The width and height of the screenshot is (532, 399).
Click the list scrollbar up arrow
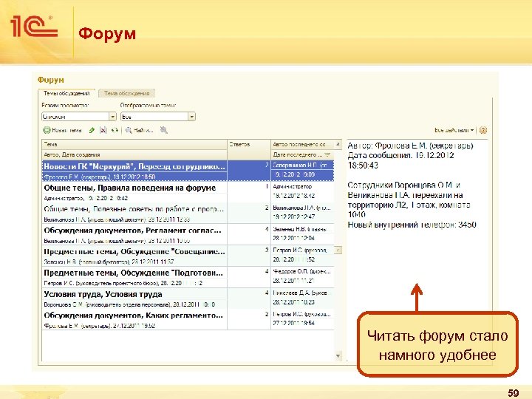click(338, 144)
